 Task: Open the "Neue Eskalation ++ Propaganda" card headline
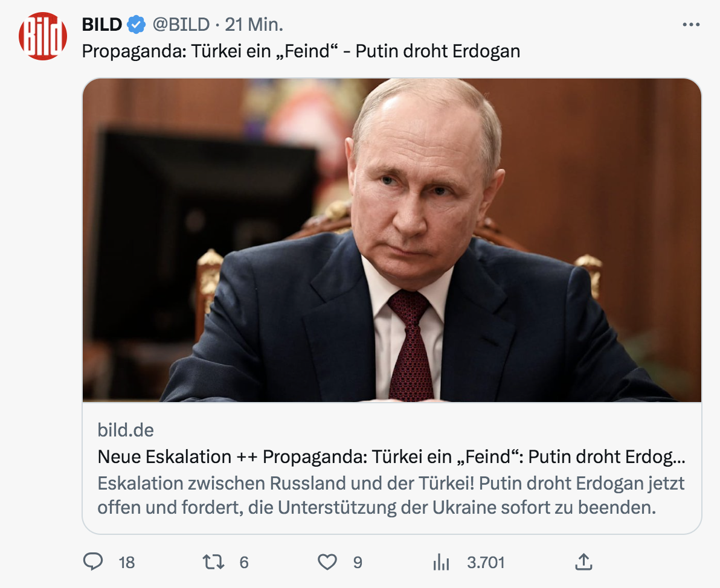[x=391, y=456]
